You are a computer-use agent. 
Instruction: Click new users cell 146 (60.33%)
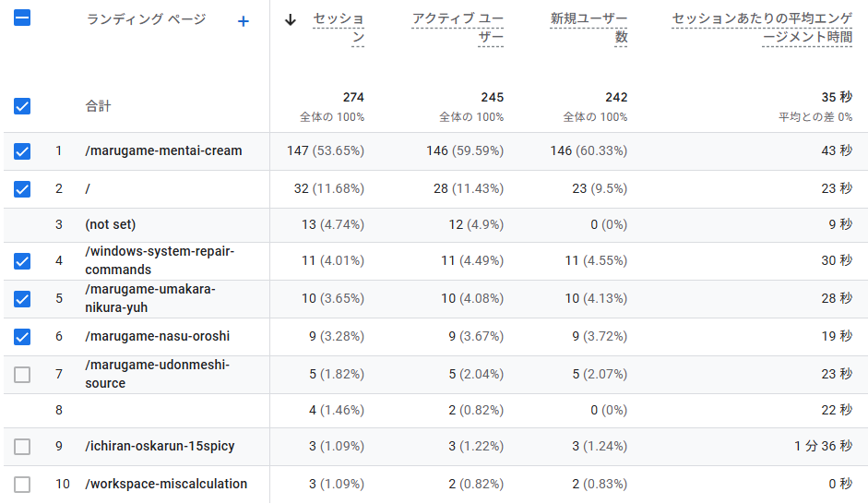click(x=589, y=150)
